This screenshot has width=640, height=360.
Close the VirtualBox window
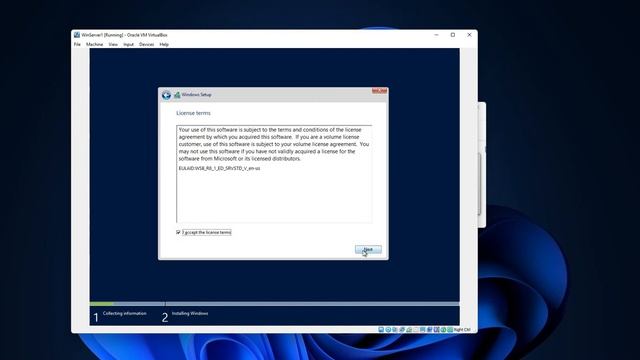click(469, 35)
